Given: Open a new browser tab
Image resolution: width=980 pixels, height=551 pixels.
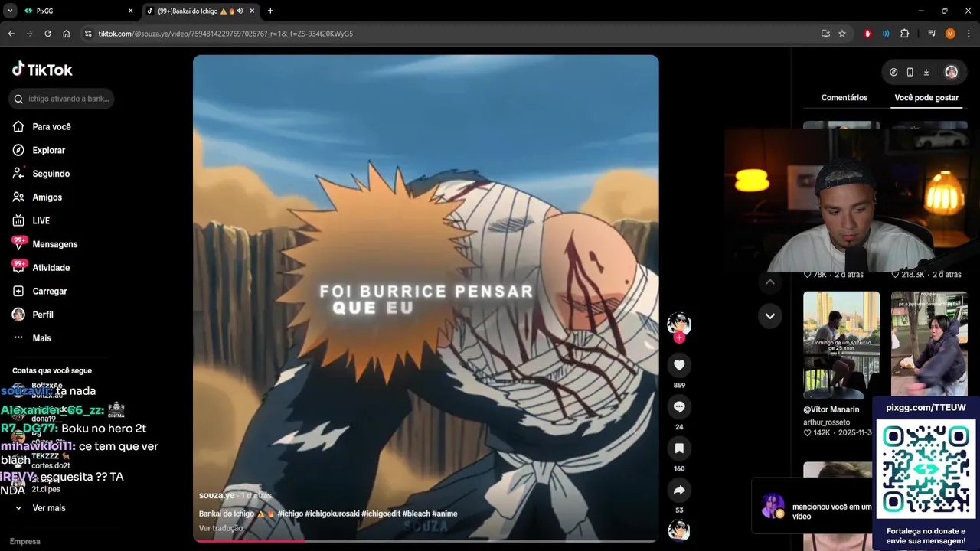Looking at the screenshot, I should coord(270,11).
